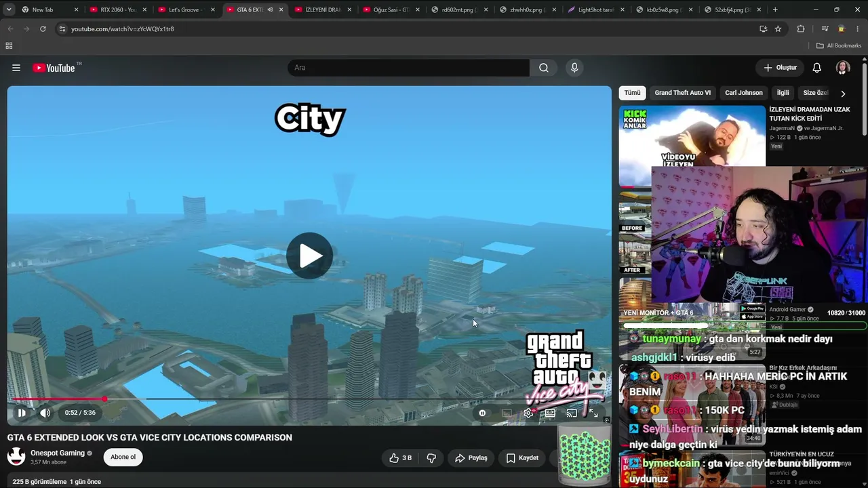
Task: Save the video with Kaydet
Action: [x=522, y=458]
